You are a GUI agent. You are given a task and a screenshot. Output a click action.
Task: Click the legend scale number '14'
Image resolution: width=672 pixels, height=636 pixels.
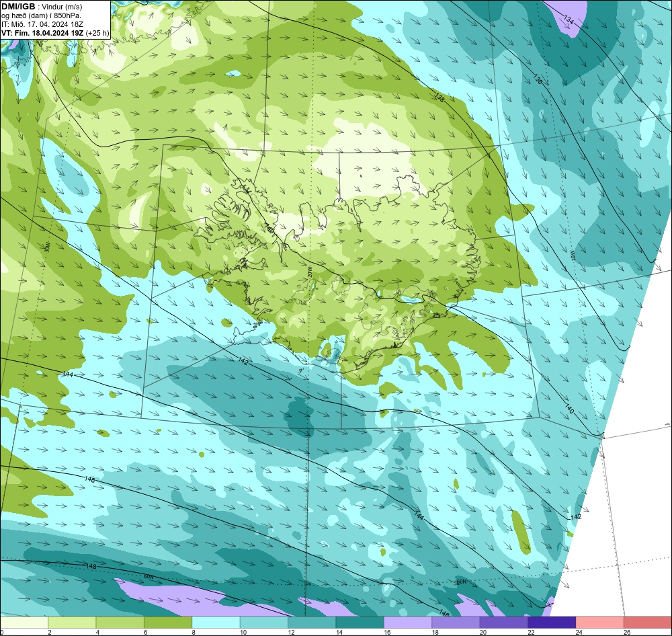click(x=339, y=632)
